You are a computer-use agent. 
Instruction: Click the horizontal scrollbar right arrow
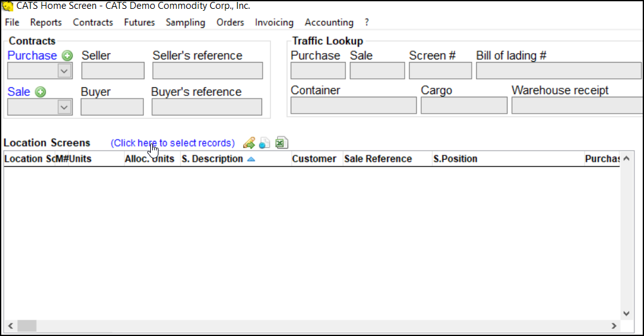[x=614, y=326]
